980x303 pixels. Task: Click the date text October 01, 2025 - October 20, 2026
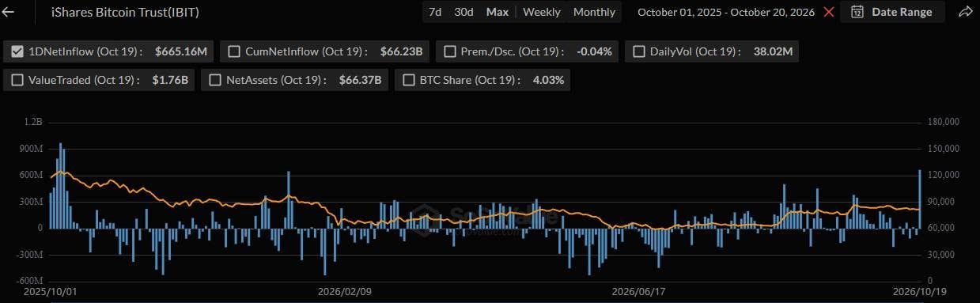point(726,12)
